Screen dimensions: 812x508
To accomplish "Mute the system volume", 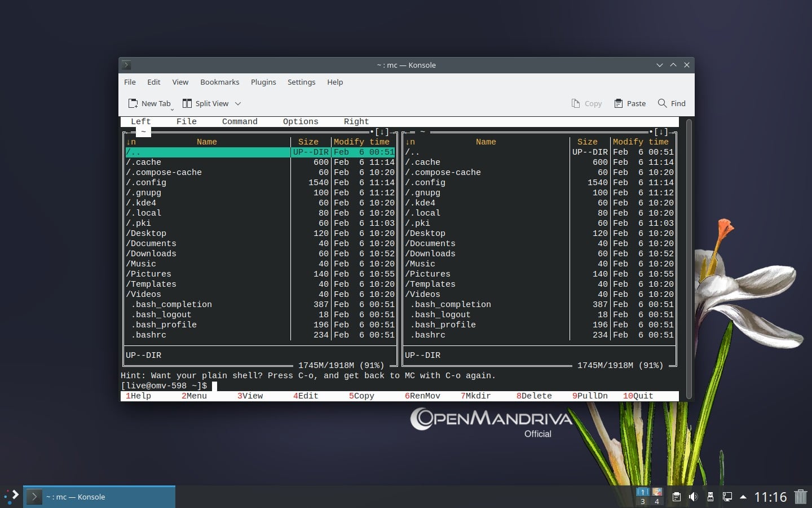I will (694, 497).
